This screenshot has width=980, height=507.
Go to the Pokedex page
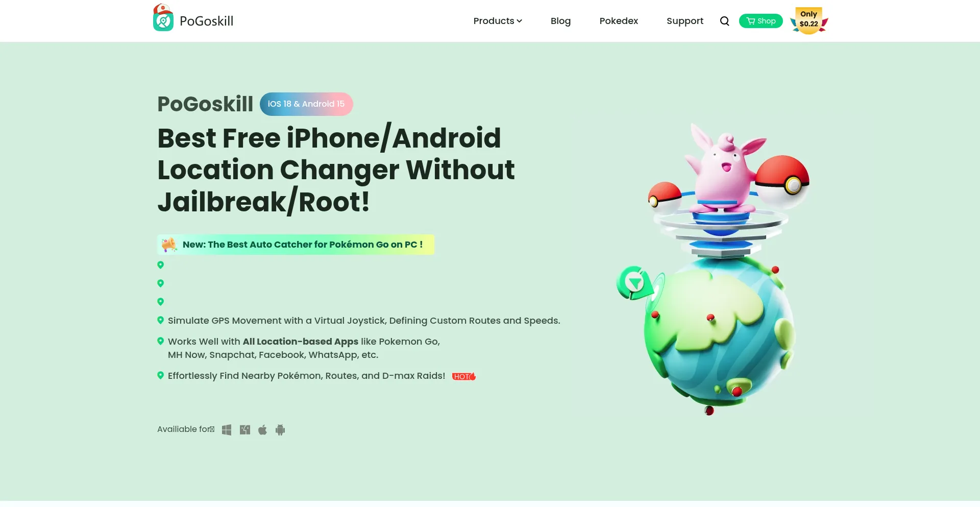pyautogui.click(x=619, y=21)
